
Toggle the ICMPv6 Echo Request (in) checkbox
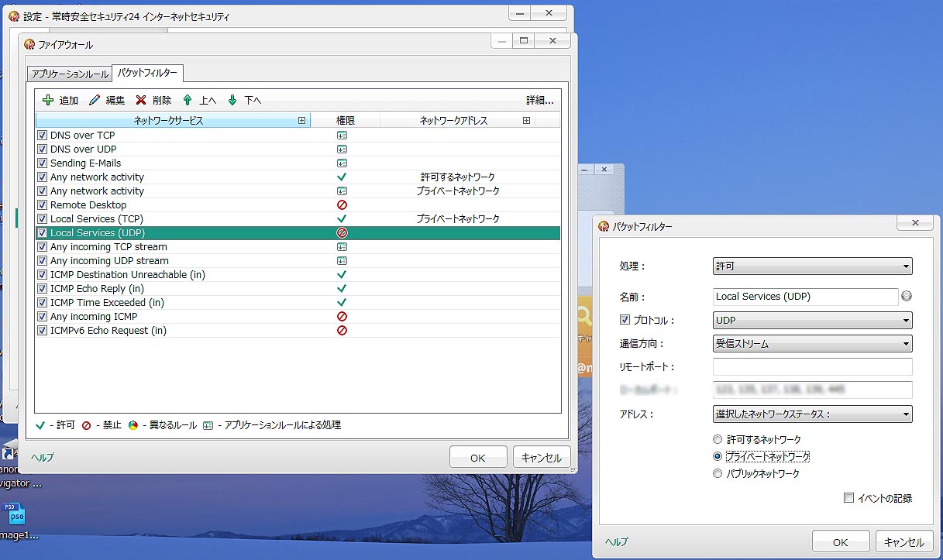[43, 331]
